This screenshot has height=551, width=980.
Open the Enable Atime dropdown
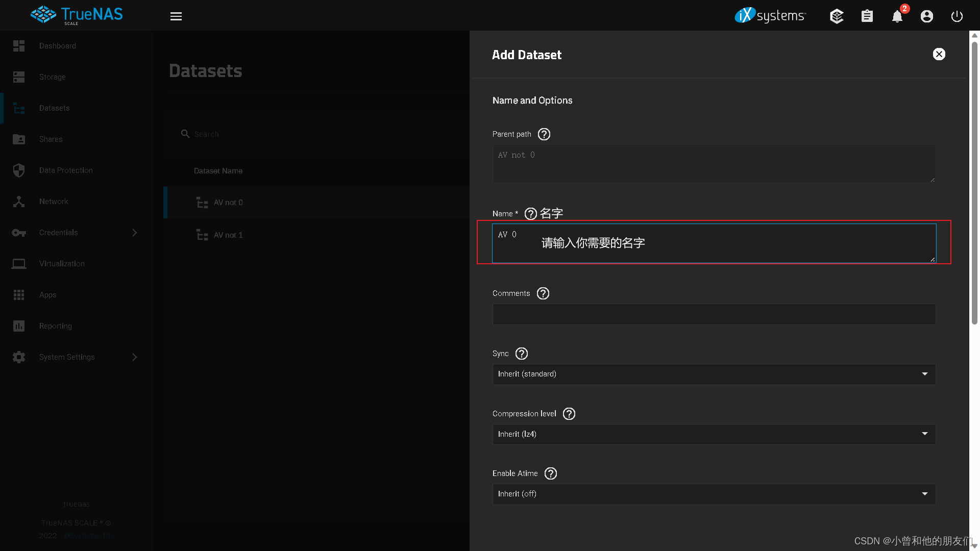pos(714,494)
